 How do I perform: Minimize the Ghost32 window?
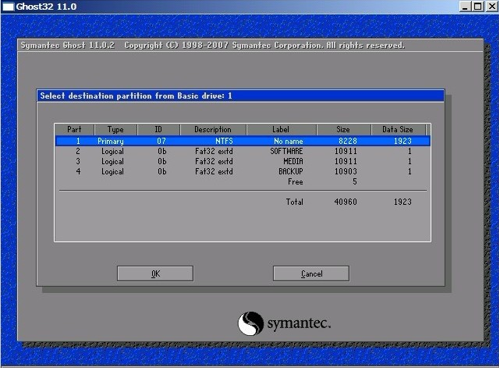[x=464, y=6]
